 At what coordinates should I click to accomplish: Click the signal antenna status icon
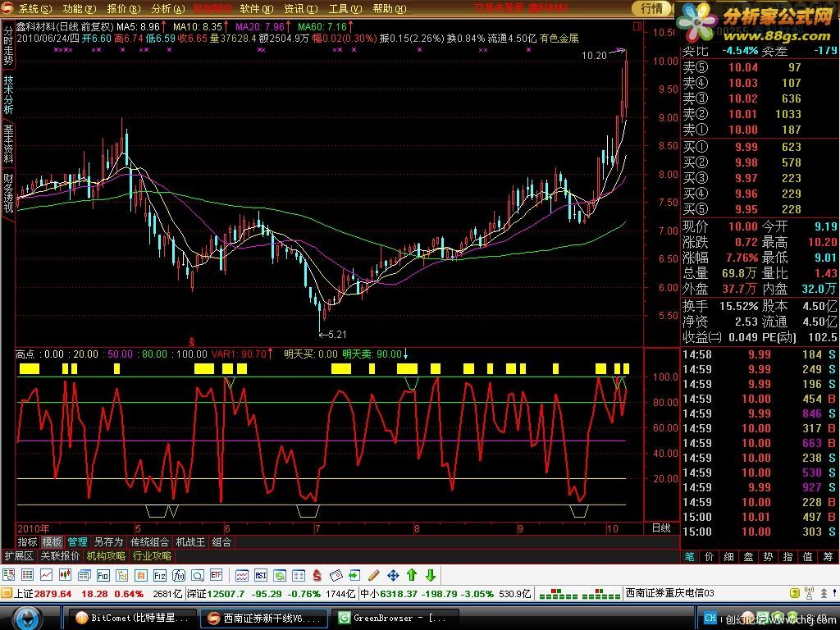point(809,593)
